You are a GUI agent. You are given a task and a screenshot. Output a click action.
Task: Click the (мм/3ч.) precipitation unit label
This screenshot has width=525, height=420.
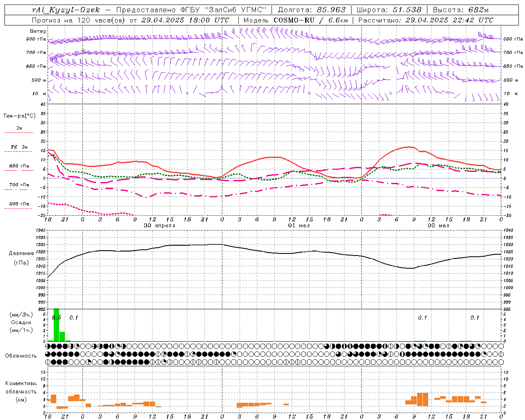[x=21, y=315]
